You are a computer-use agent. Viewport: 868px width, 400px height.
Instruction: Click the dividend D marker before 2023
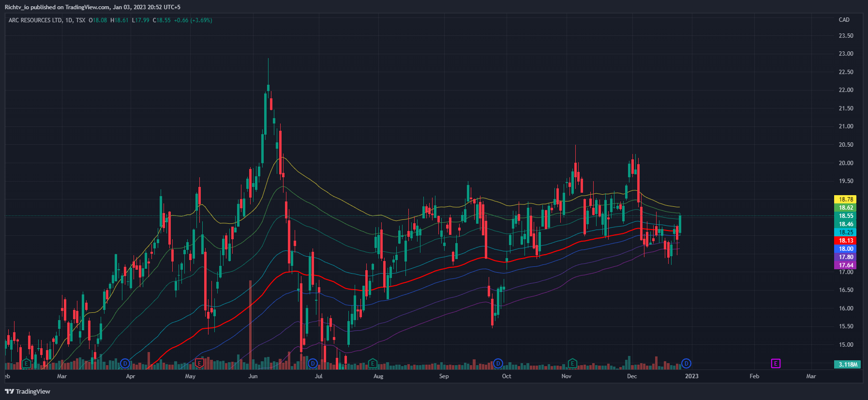tap(686, 363)
